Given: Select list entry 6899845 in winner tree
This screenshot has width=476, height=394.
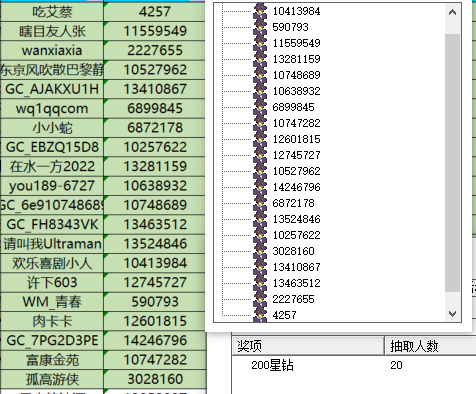Looking at the screenshot, I should [x=293, y=107].
